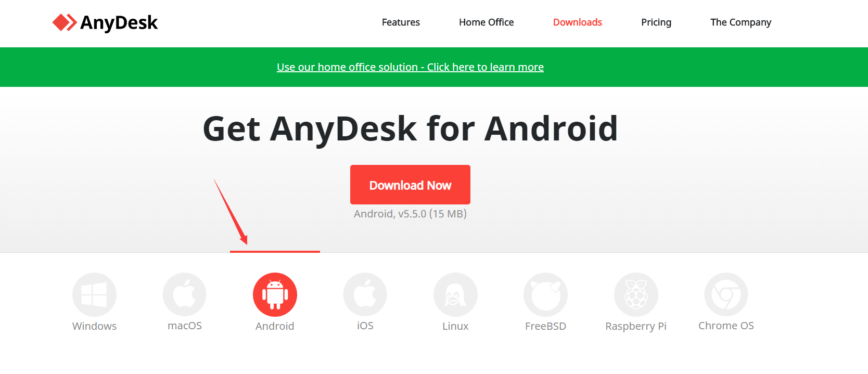Open the Features menu item

pos(401,22)
